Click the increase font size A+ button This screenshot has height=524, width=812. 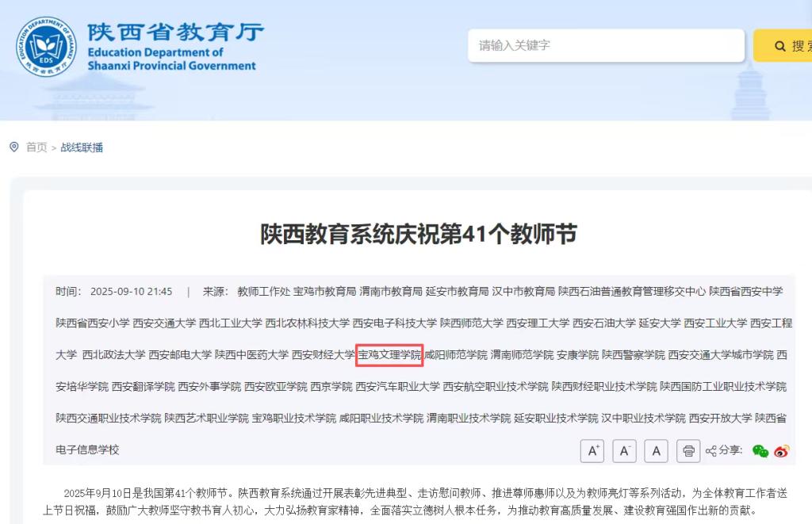[592, 451]
